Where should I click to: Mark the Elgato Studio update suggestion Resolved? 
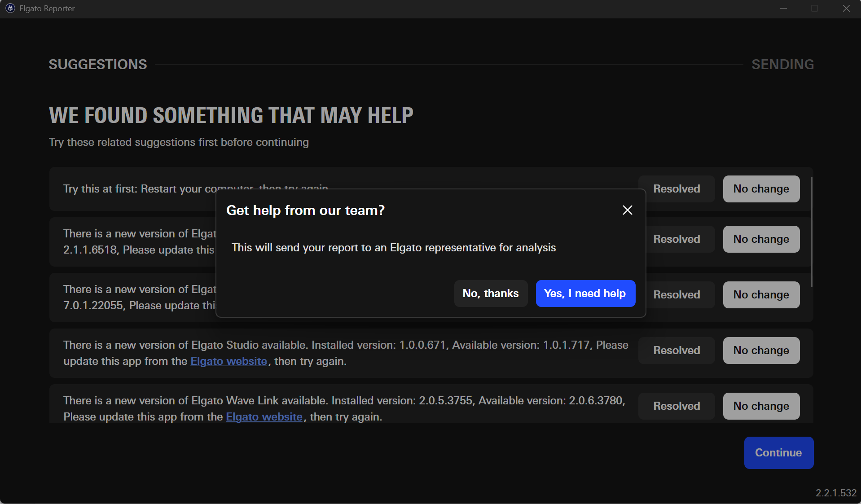pyautogui.click(x=676, y=350)
